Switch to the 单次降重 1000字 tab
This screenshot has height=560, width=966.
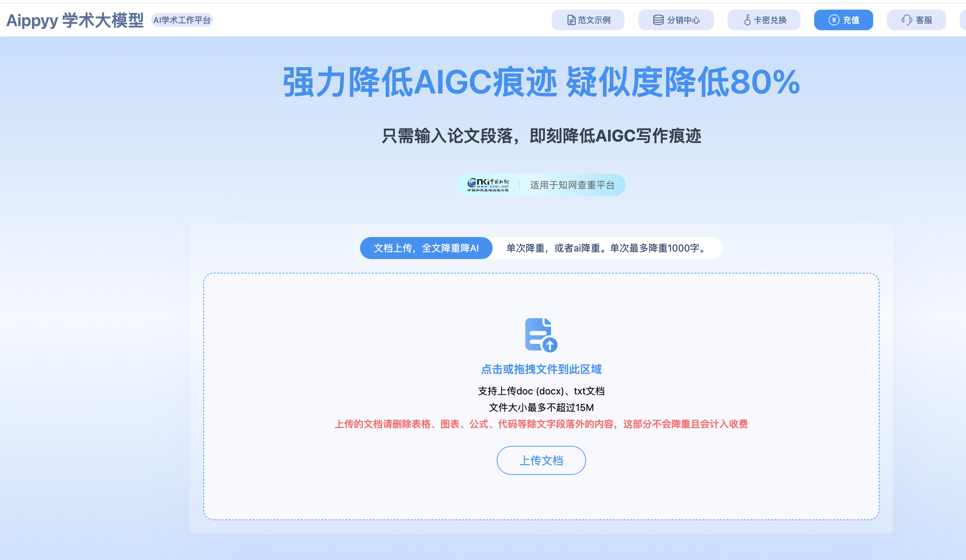pyautogui.click(x=607, y=248)
